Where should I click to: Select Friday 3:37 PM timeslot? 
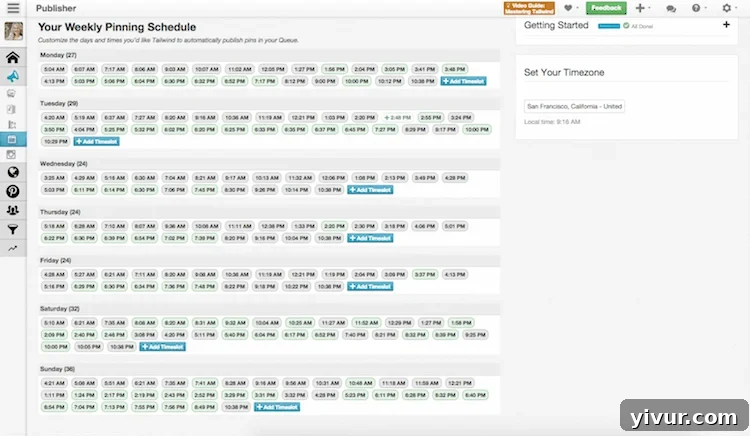pyautogui.click(x=424, y=274)
